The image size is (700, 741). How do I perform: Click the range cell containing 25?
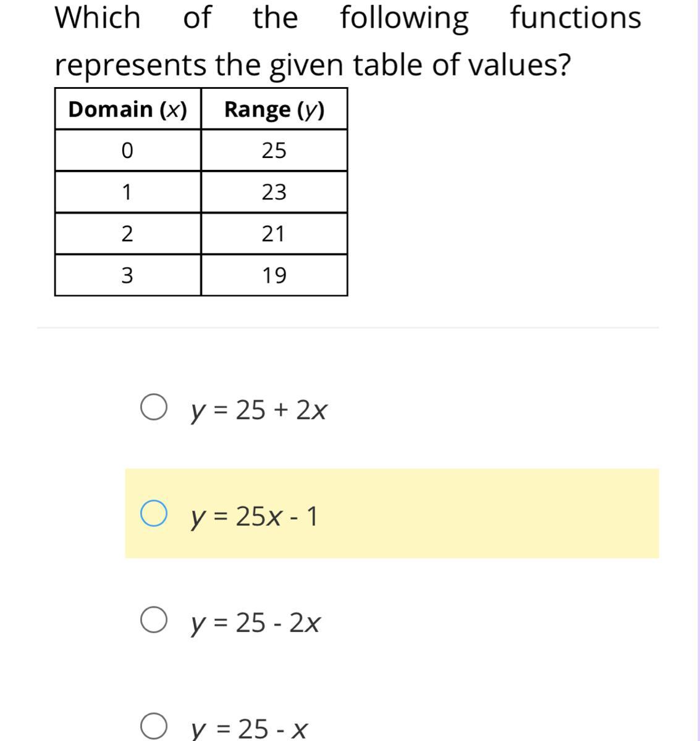[x=274, y=150]
